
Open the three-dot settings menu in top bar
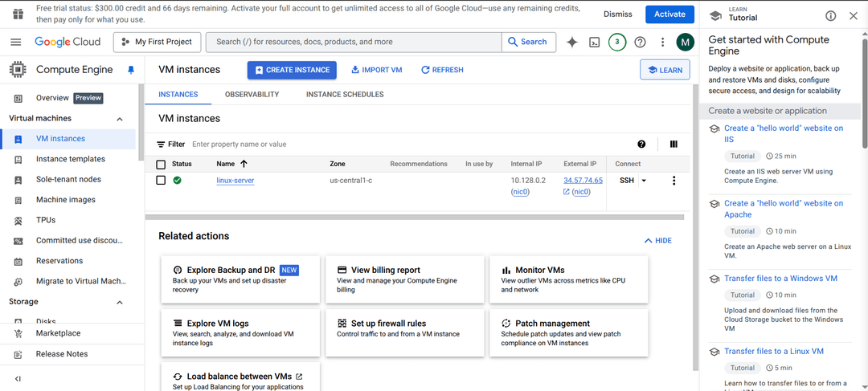coord(662,42)
